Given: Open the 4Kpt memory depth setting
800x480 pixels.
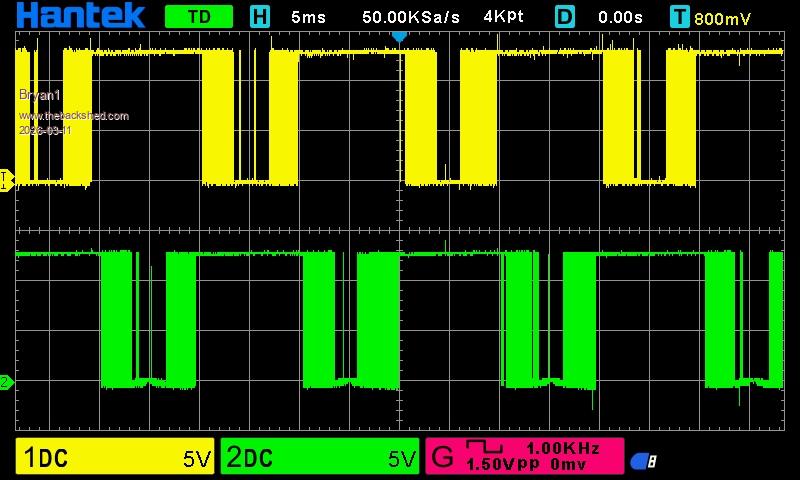Looking at the screenshot, I should coord(503,17).
